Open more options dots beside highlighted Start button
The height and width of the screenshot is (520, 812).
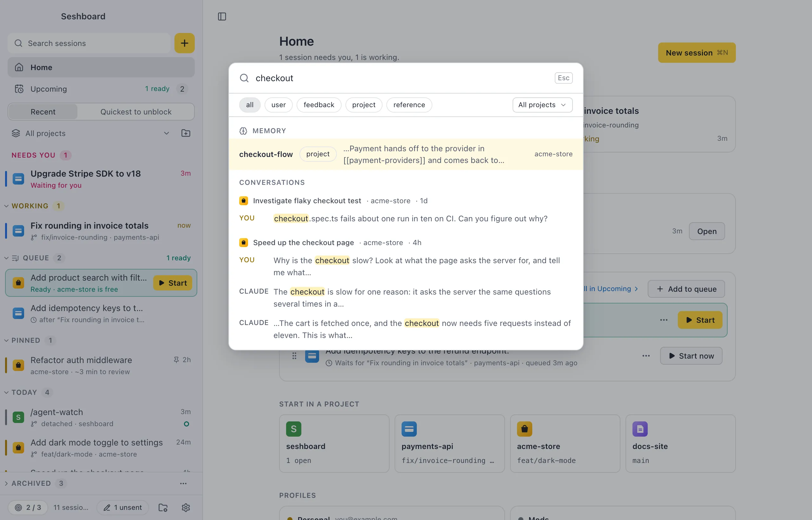coord(664,320)
